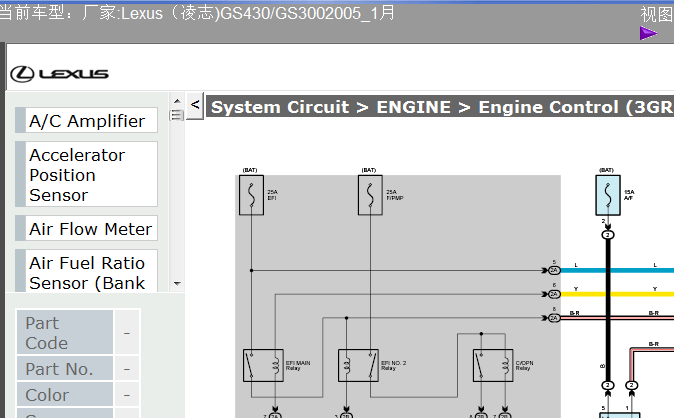Image resolution: width=674 pixels, height=418 pixels.
Task: Click the pink B-R horizontal wire
Action: coord(617,318)
